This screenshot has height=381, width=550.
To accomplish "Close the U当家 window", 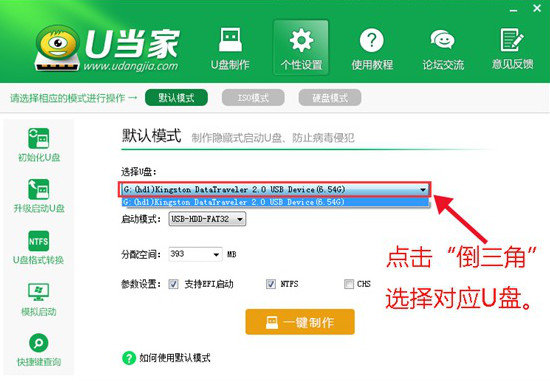I will pos(537,9).
